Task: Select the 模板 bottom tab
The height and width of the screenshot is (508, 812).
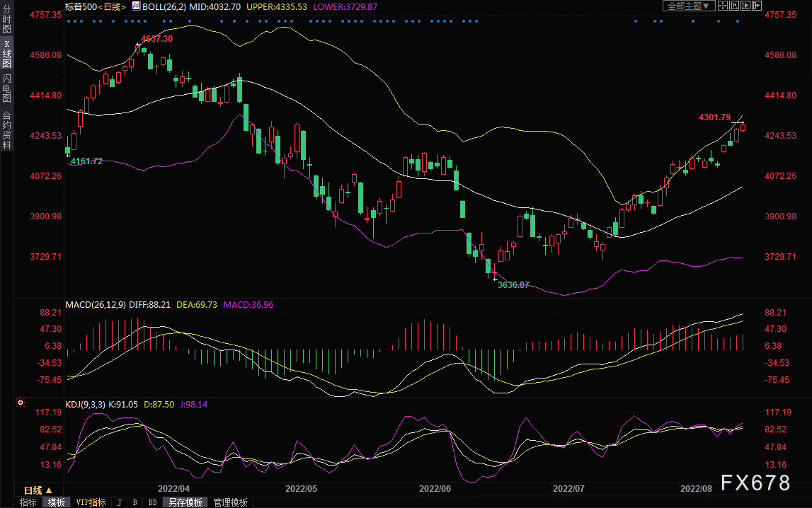Action: 57,502
